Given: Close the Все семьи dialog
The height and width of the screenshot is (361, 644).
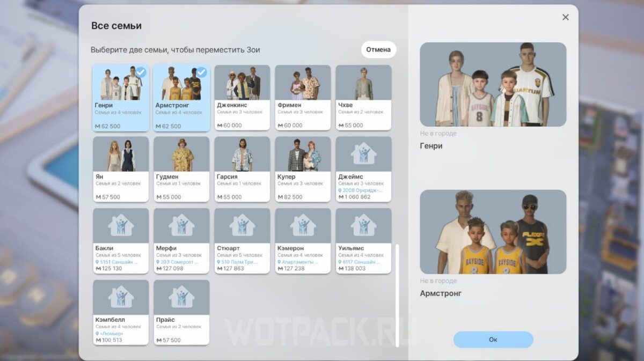Looking at the screenshot, I should [x=565, y=17].
